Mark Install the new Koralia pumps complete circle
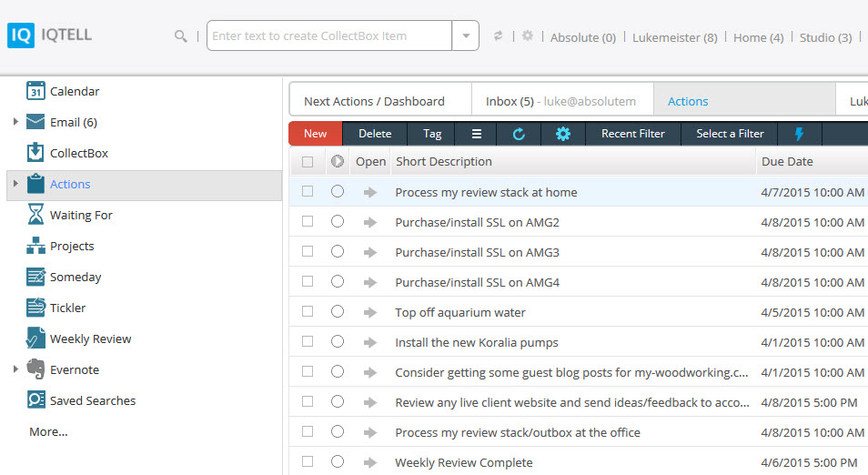868x475 pixels. [338, 342]
